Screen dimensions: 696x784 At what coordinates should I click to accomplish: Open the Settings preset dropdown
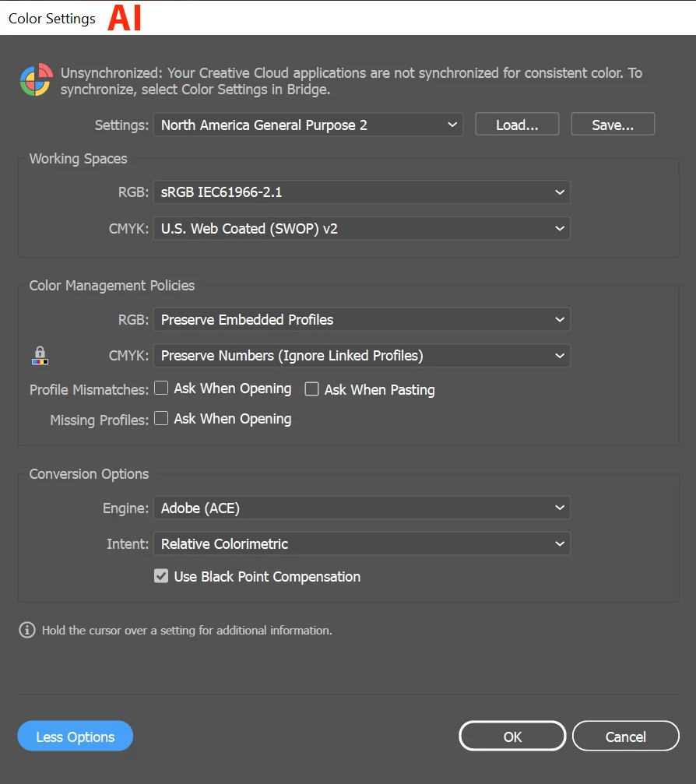(308, 125)
